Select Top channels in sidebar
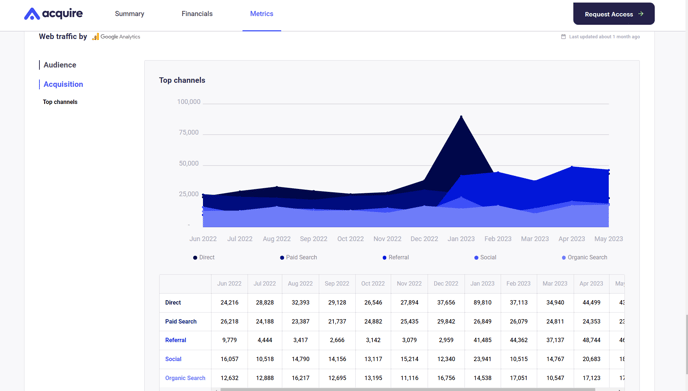Image resolution: width=688 pixels, height=391 pixels. tap(60, 102)
